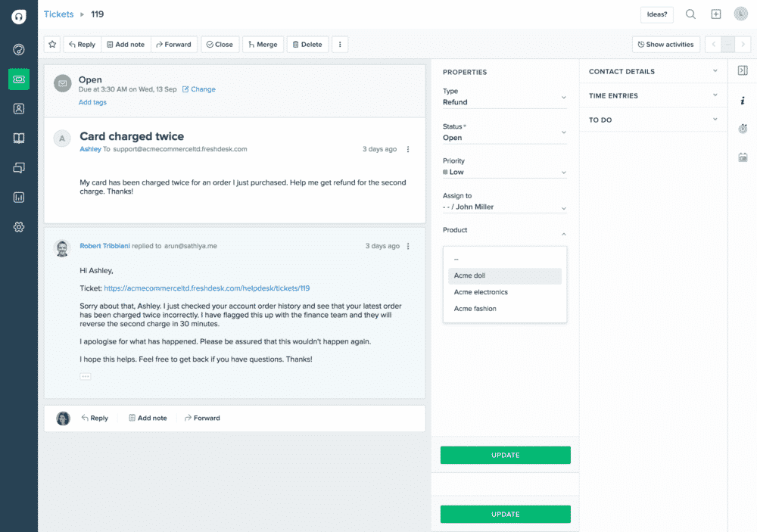The width and height of the screenshot is (757, 532).
Task: Select Acme electronics from the Product list
Action: (x=481, y=292)
